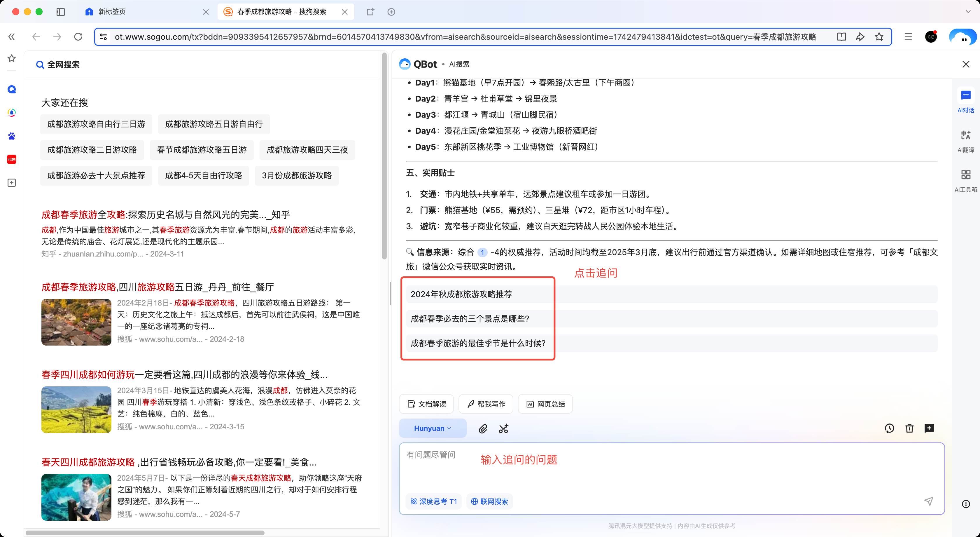Click suggestion 成都春季必去的三个景点是哪些?

[470, 318]
